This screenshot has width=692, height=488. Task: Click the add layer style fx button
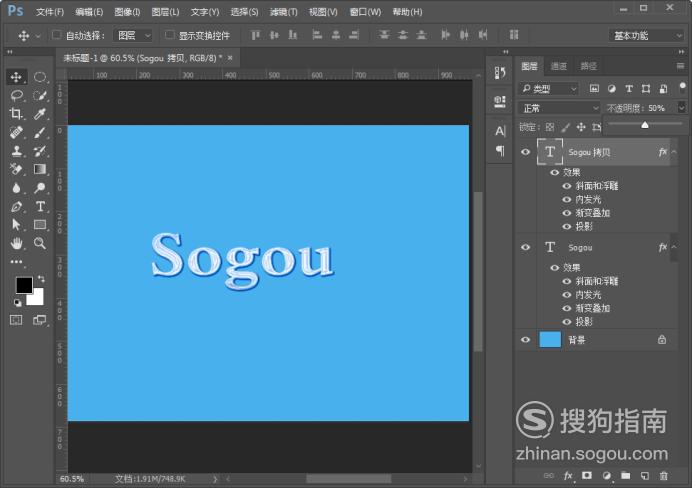568,476
